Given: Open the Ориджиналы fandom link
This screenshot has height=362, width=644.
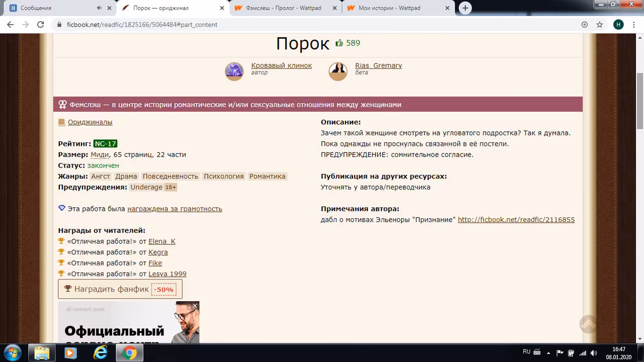Looking at the screenshot, I should tap(90, 122).
